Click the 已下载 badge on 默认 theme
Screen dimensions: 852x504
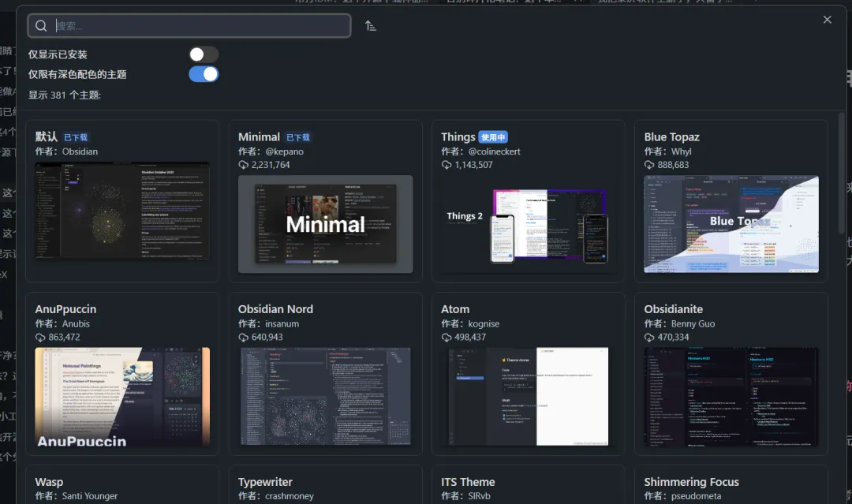[x=76, y=137]
